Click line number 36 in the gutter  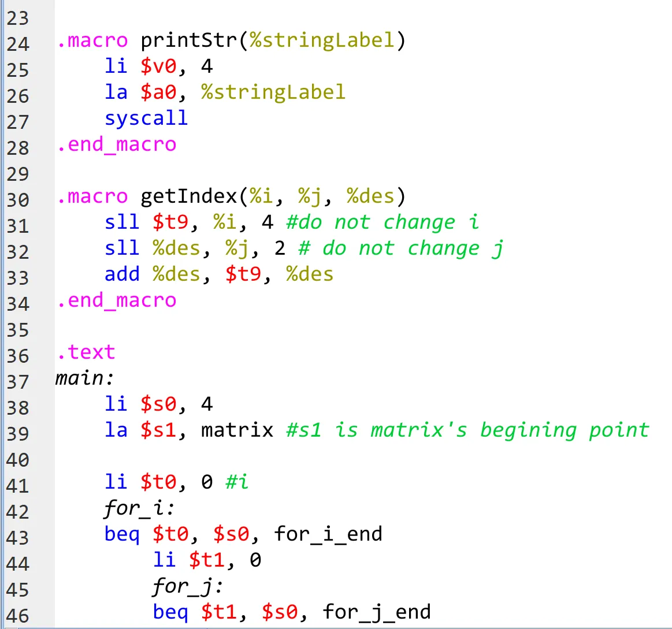(x=17, y=356)
